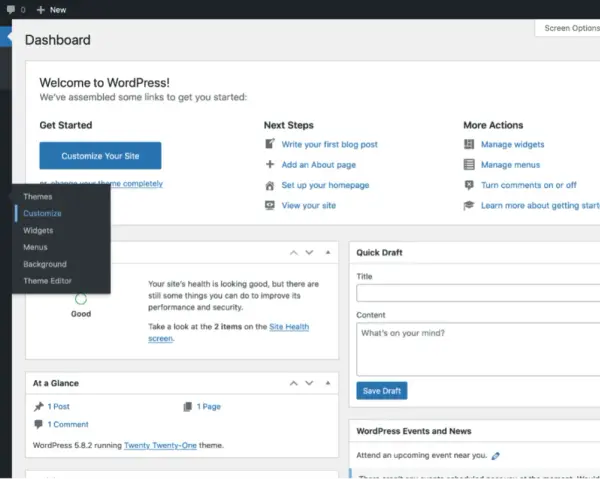The image size is (600, 480).
Task: Move At a Glance widget down
Action: click(x=309, y=383)
